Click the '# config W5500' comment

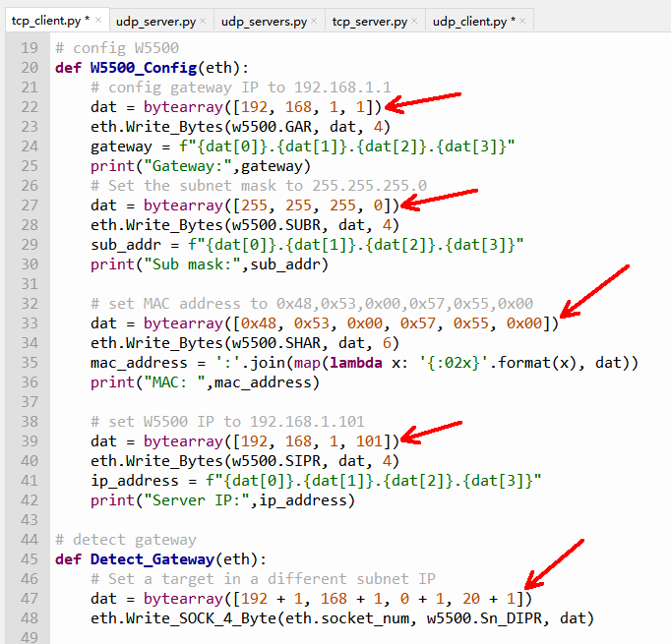[x=117, y=48]
